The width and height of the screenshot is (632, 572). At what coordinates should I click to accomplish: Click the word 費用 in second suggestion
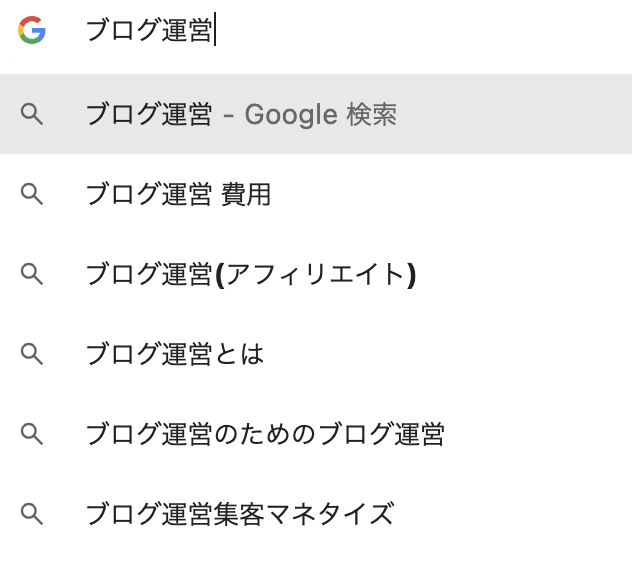point(246,195)
